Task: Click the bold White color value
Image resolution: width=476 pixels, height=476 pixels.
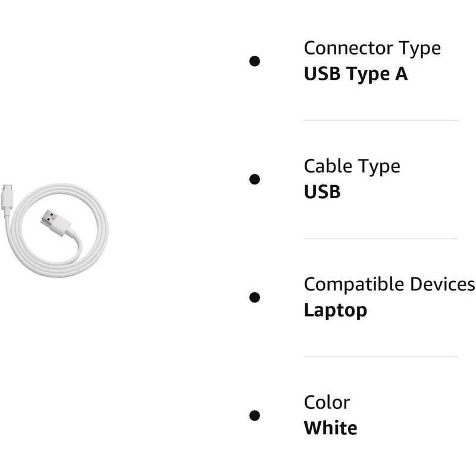Action: point(330,428)
